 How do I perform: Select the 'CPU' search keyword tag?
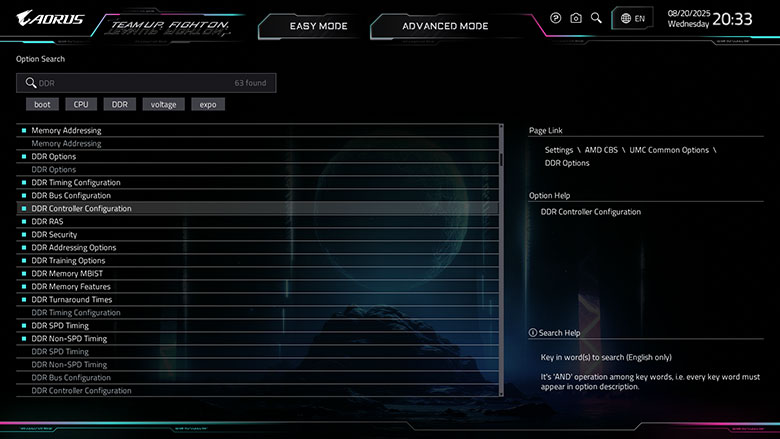coord(80,104)
